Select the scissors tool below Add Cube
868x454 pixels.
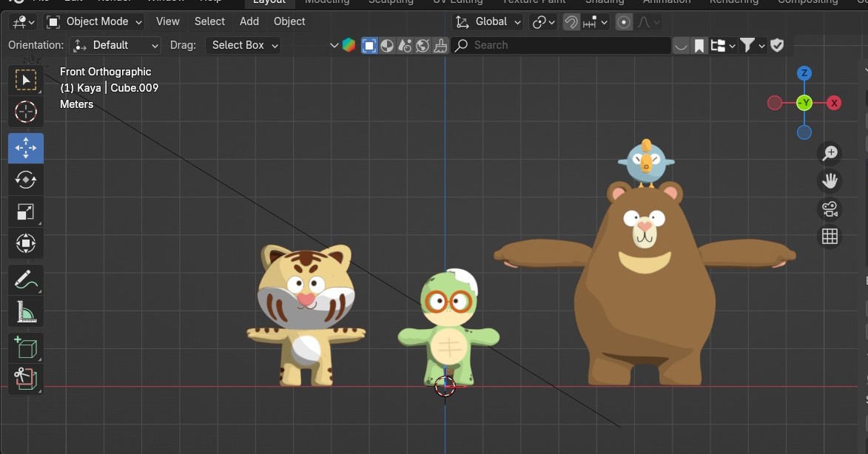coord(25,379)
